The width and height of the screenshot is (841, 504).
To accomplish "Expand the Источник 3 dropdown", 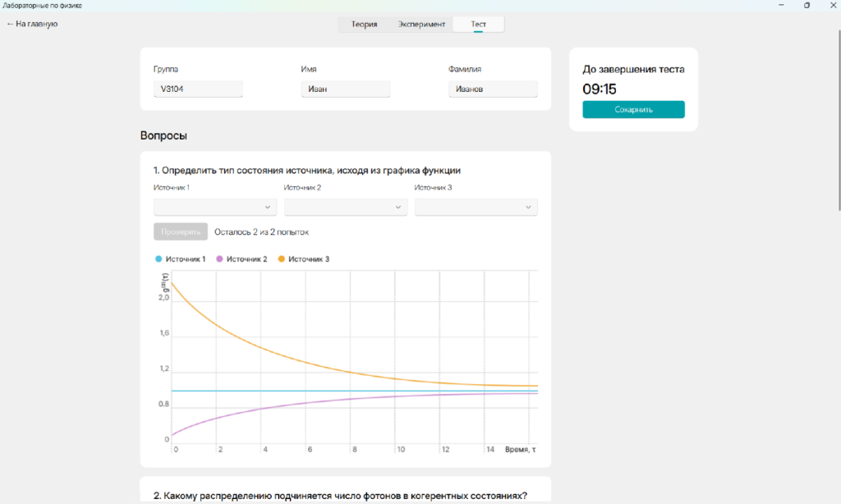I will 476,207.
